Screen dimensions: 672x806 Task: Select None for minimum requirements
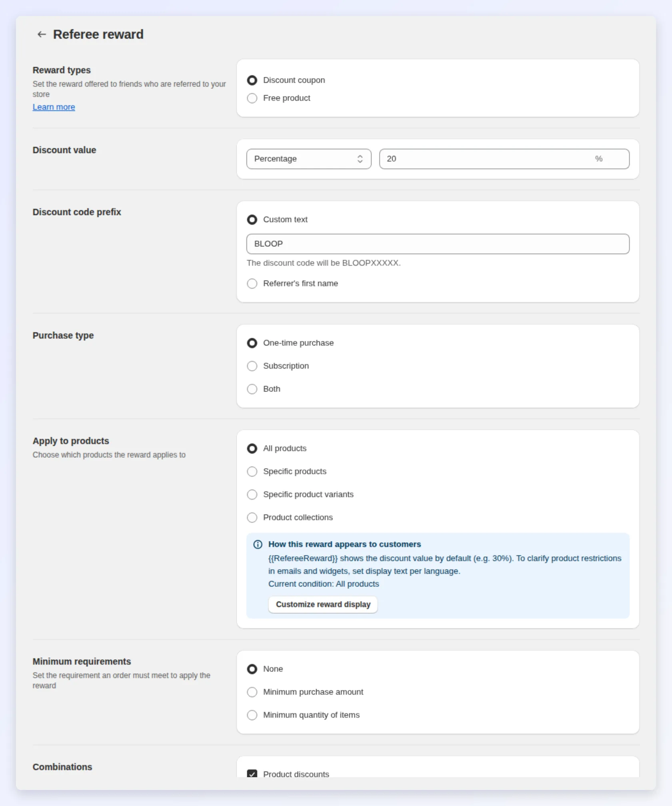point(252,669)
